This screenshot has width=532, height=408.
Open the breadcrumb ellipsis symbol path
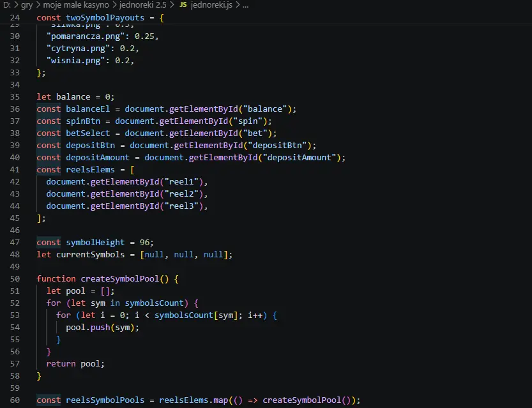coord(246,5)
